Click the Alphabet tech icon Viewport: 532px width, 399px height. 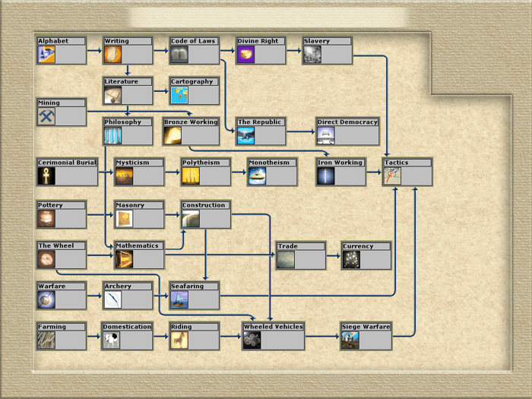[46, 55]
